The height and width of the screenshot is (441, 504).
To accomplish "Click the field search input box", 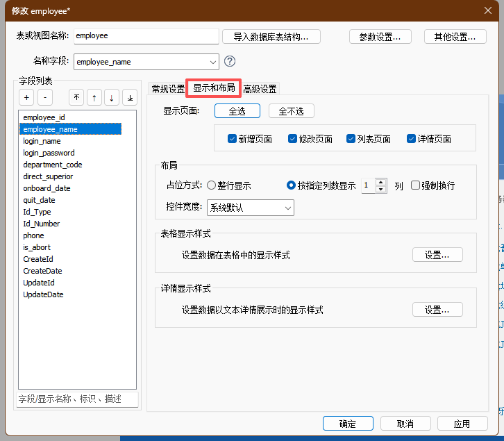I will [76, 399].
